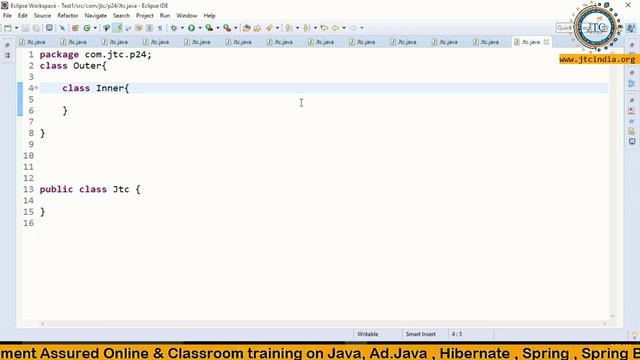Screen dimensions: 640x360
Task: Expand the External Tools dropdown arrow
Action: coord(236,28)
